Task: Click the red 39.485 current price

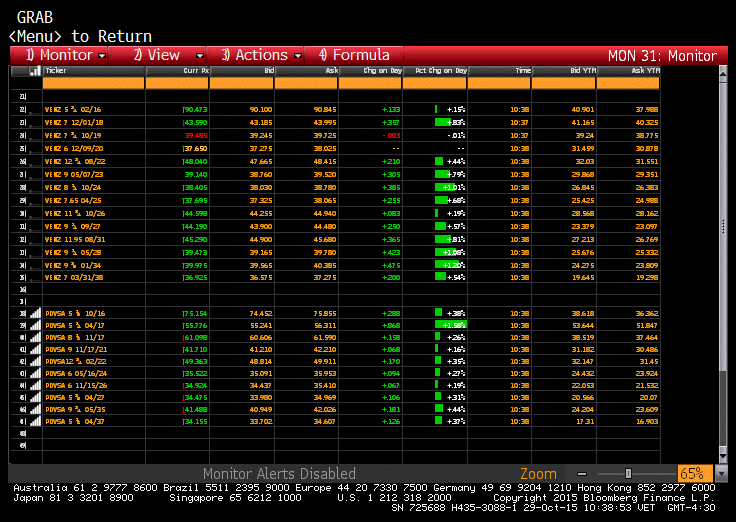Action: [x=196, y=136]
